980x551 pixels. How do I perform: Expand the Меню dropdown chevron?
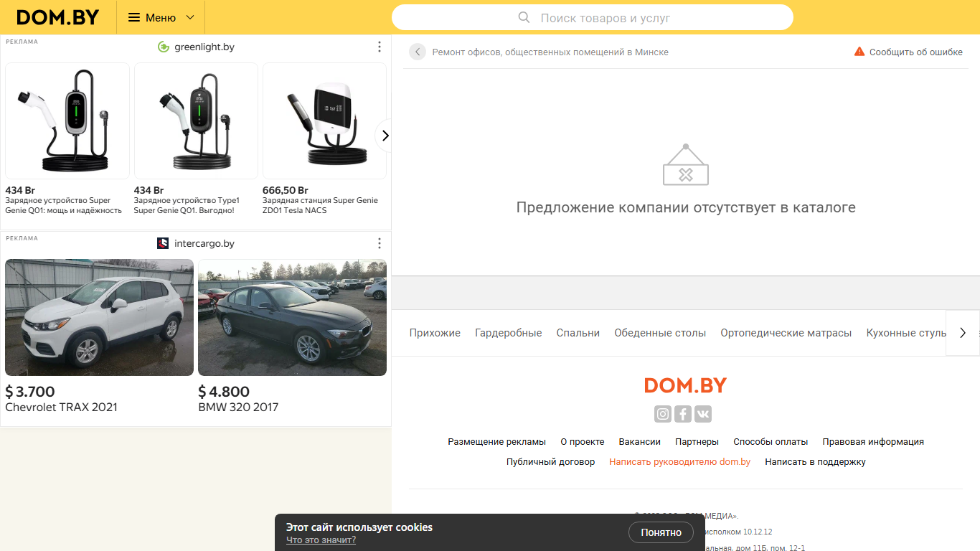[190, 17]
